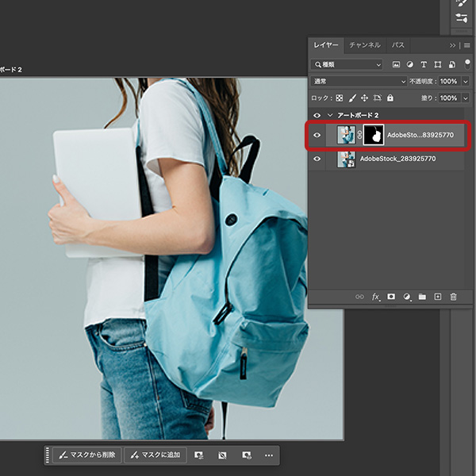Click the create new layer plus icon
This screenshot has width=476, height=476.
point(437,297)
